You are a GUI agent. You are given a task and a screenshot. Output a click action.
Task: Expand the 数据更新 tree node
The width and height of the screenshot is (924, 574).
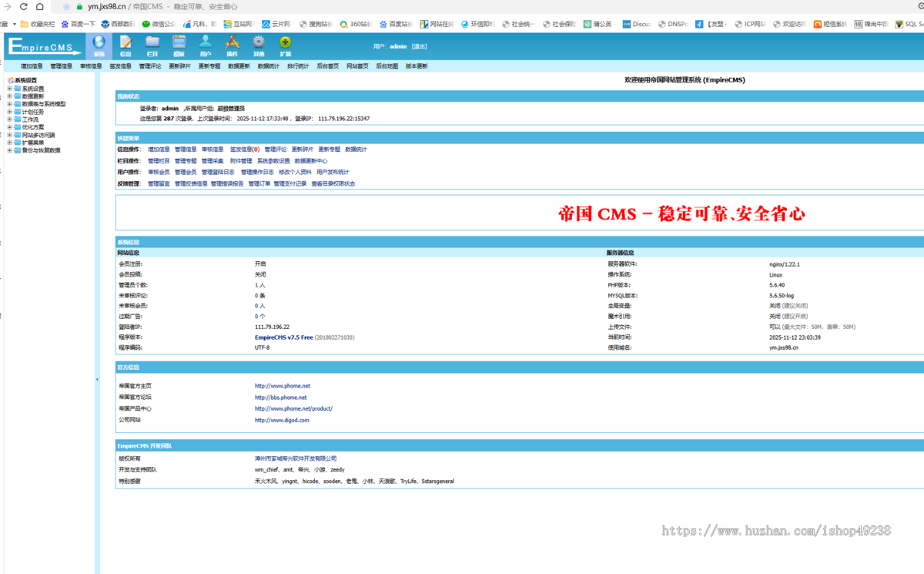pyautogui.click(x=9, y=96)
